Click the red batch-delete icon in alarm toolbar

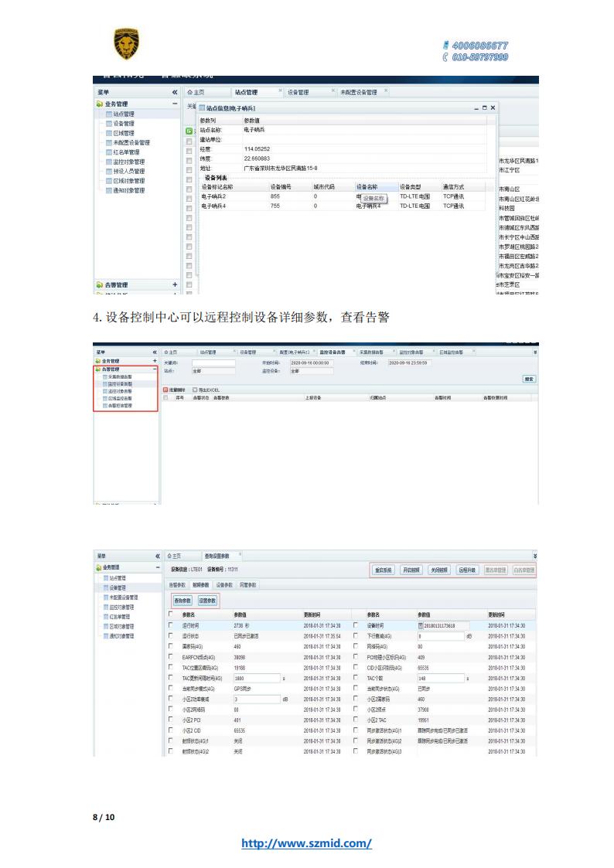(x=165, y=390)
